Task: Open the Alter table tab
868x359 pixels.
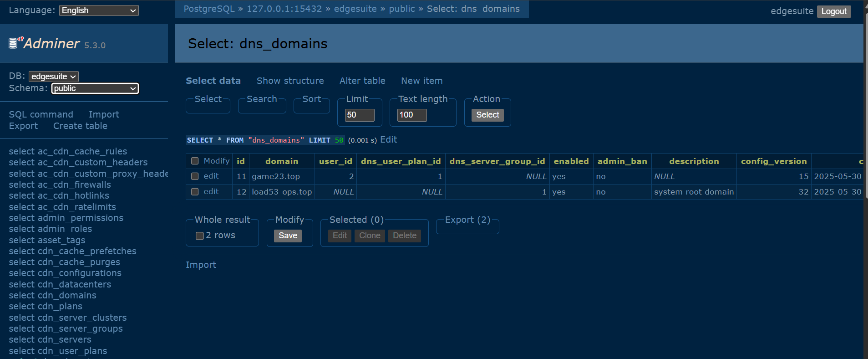Action: click(362, 81)
